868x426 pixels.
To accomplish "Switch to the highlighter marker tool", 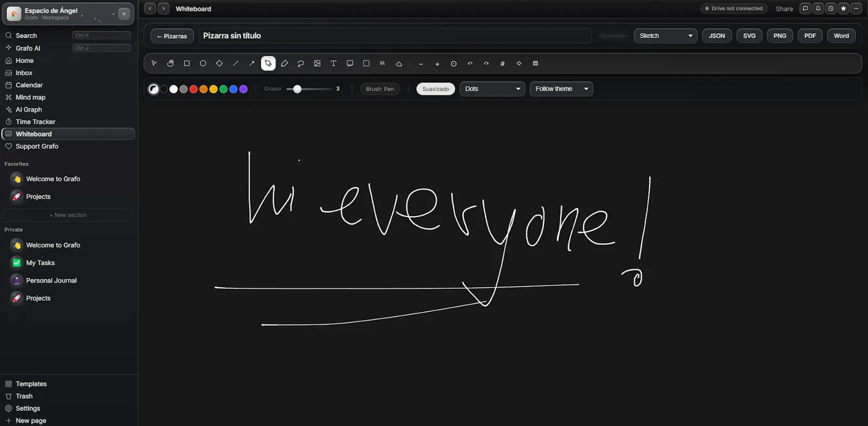I will [x=284, y=63].
